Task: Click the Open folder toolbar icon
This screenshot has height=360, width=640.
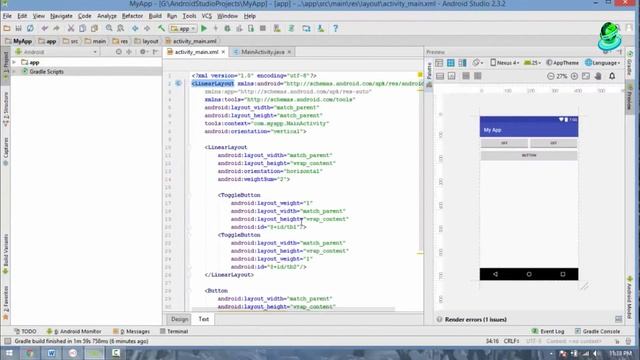Action: [x=7, y=29]
